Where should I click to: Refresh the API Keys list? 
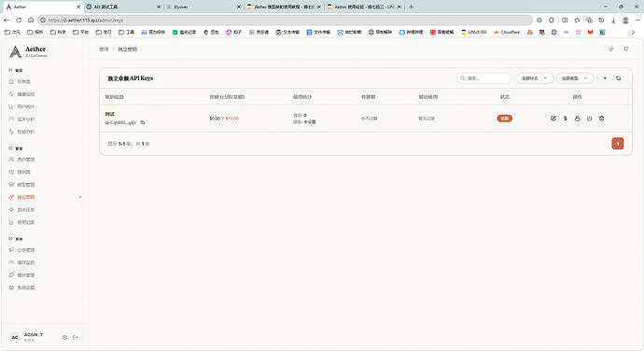(x=619, y=78)
